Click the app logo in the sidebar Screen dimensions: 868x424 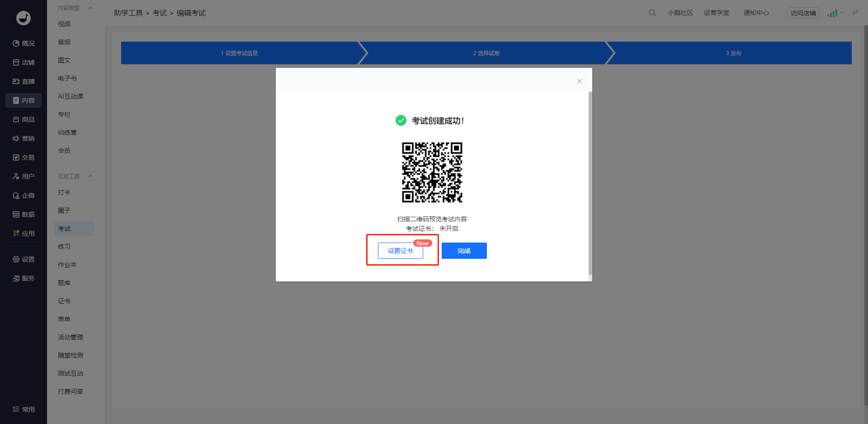tap(24, 18)
